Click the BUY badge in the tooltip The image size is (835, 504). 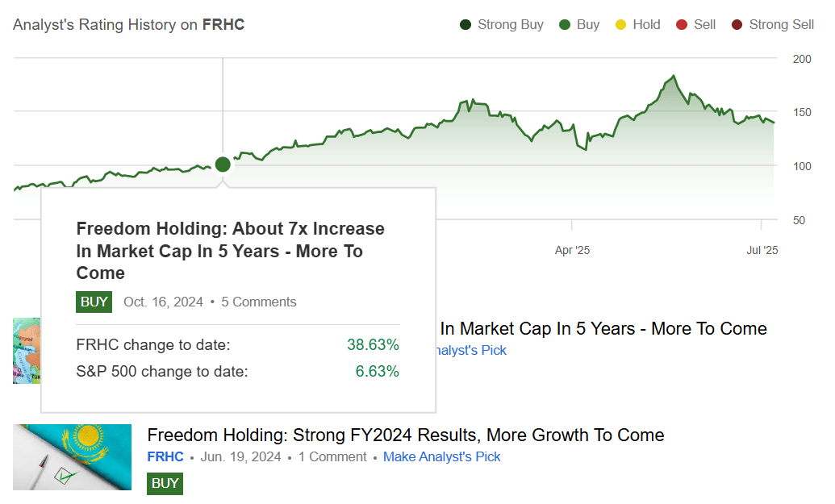pos(94,302)
